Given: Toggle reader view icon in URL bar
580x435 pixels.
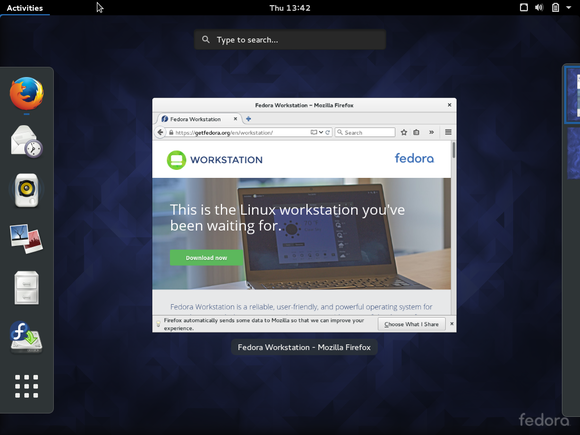Looking at the screenshot, I should point(314,132).
